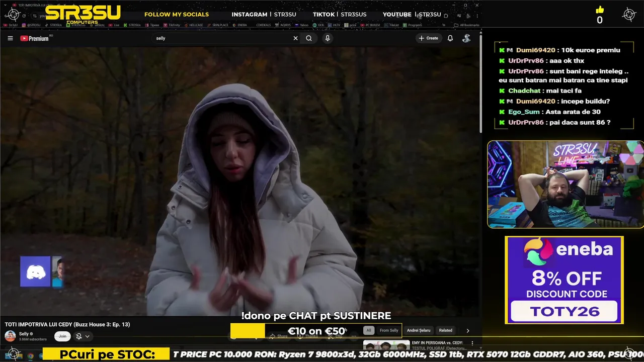Click the '3.86M subscribers' count

pos(33,339)
